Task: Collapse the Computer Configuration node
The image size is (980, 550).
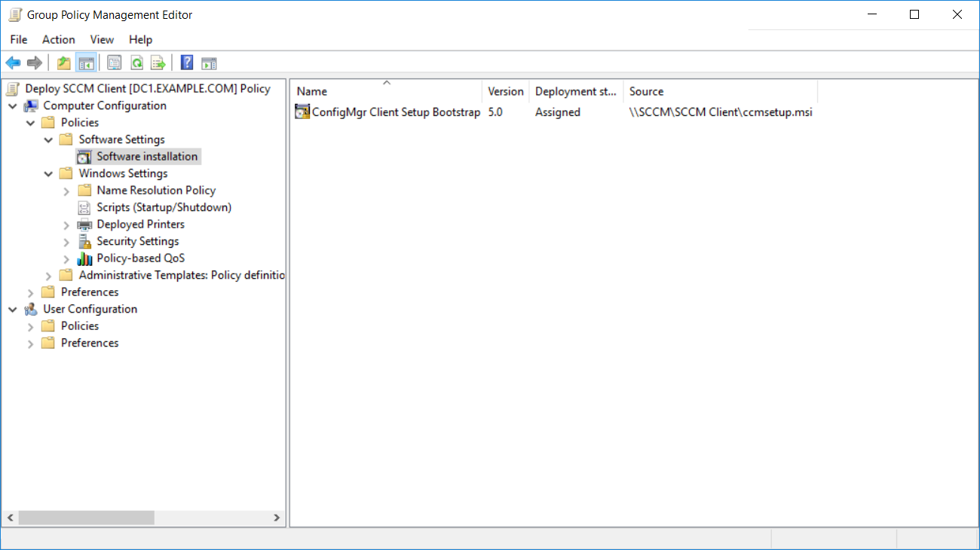Action: click(13, 106)
